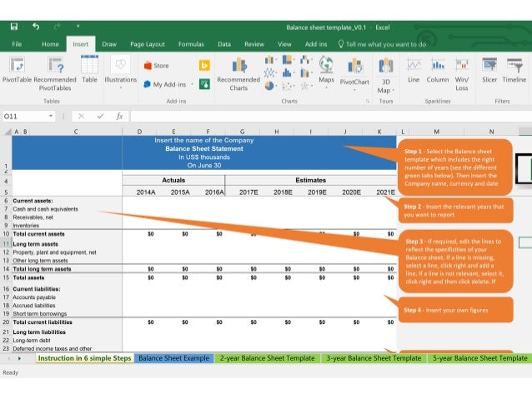Open the Charts group dialog launcher
The height and width of the screenshot is (399, 532).
(x=367, y=101)
